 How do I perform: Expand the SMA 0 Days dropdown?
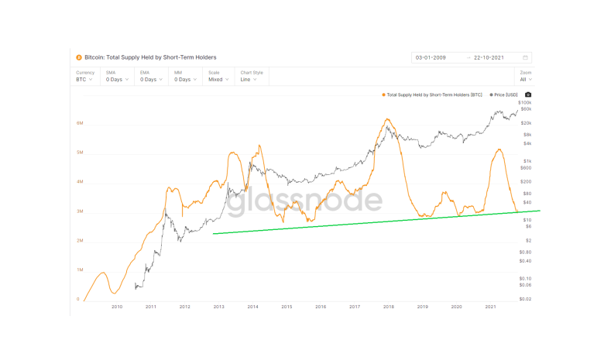[x=118, y=79]
